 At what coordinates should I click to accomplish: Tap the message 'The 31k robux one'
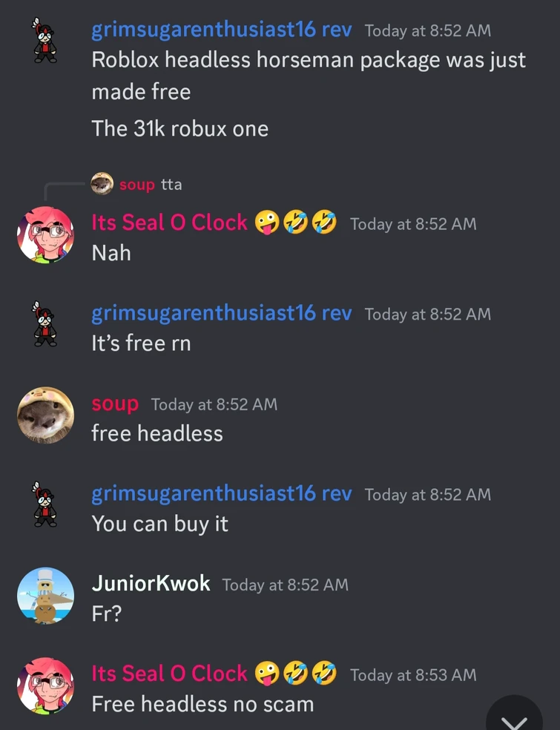(180, 128)
